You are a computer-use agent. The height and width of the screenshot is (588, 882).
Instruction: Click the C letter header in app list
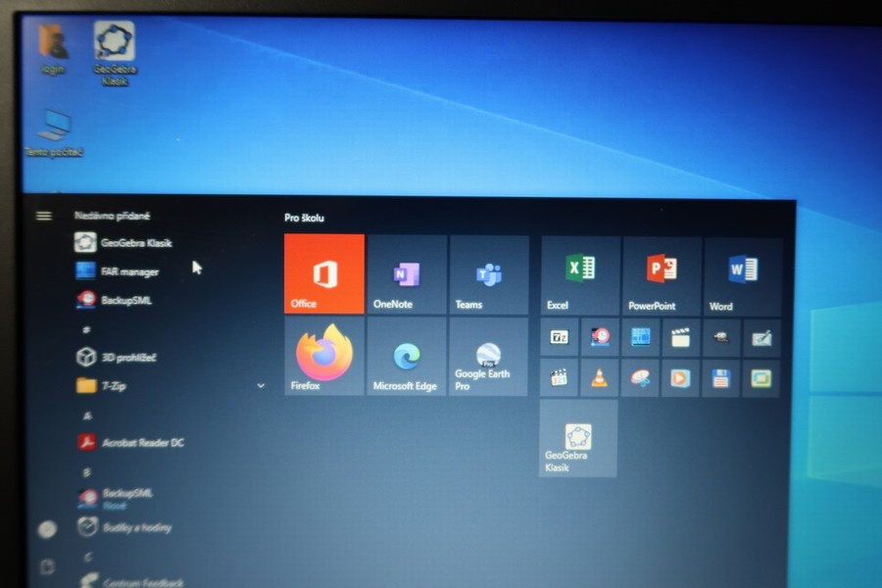[88, 557]
